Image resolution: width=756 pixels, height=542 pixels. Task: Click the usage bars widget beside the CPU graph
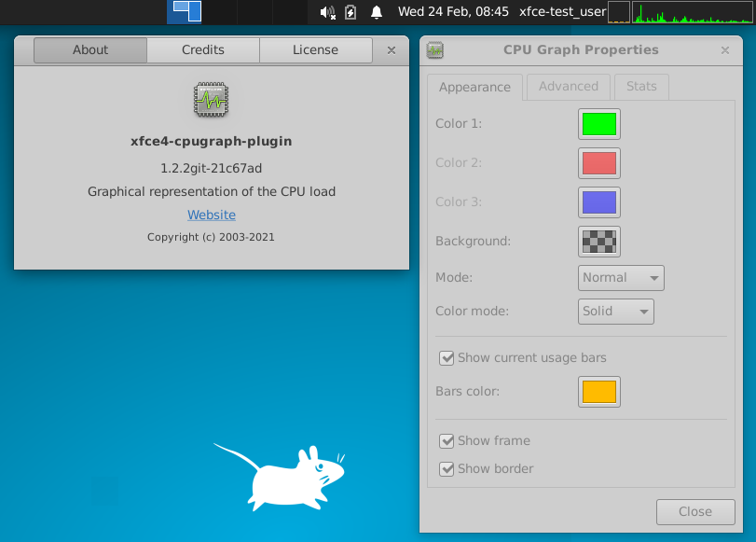[619, 12]
